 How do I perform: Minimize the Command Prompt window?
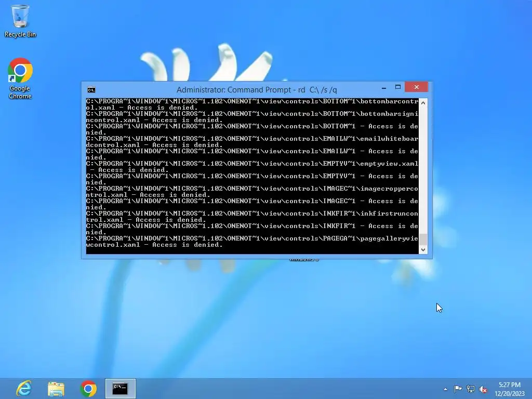384,87
